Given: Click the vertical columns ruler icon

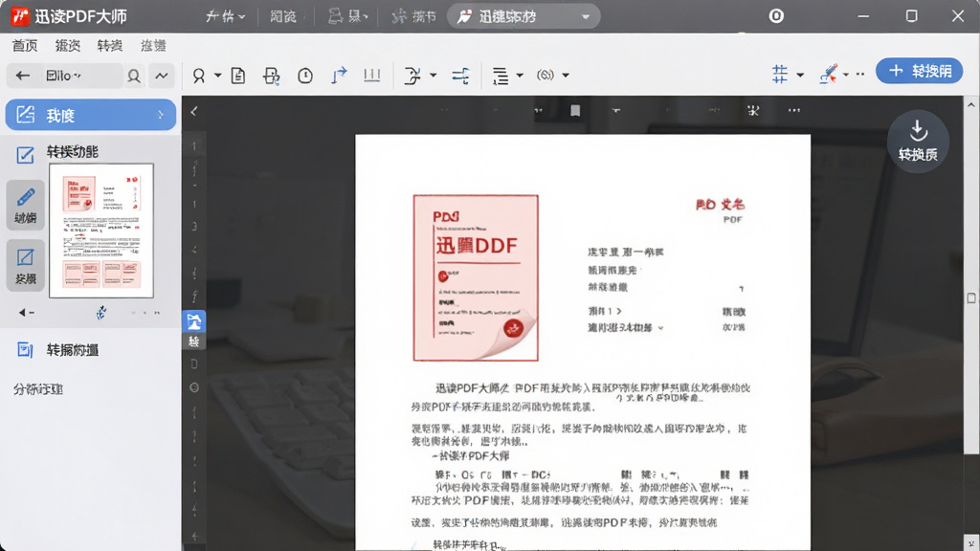Looking at the screenshot, I should point(372,76).
